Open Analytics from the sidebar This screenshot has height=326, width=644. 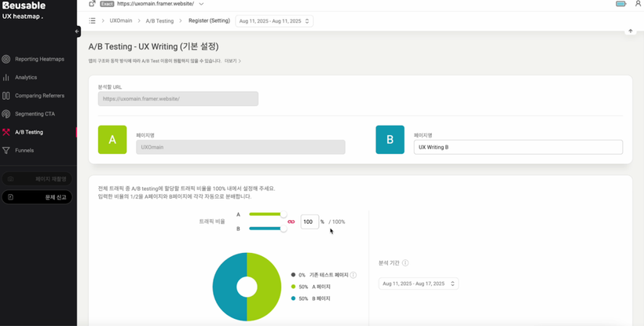coord(26,77)
